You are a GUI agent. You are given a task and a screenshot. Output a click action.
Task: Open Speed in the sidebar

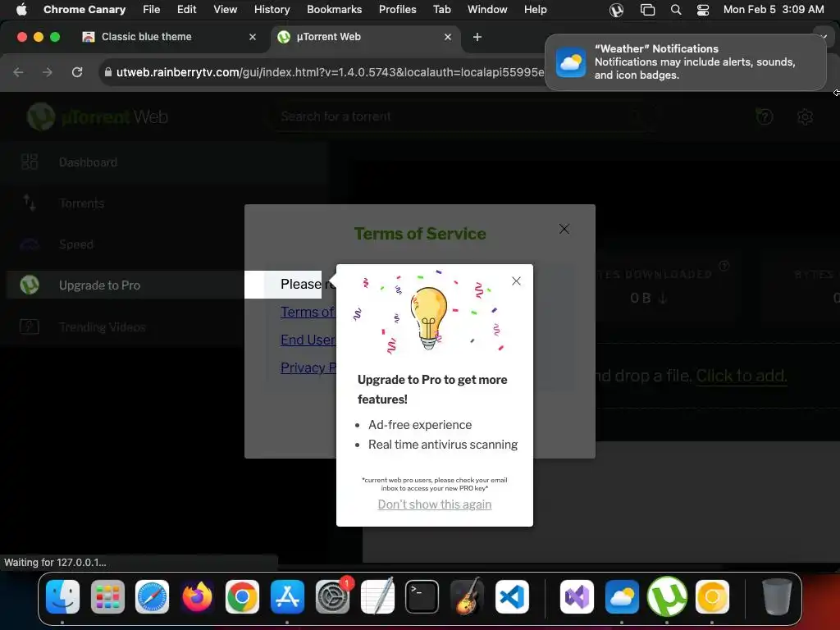76,244
